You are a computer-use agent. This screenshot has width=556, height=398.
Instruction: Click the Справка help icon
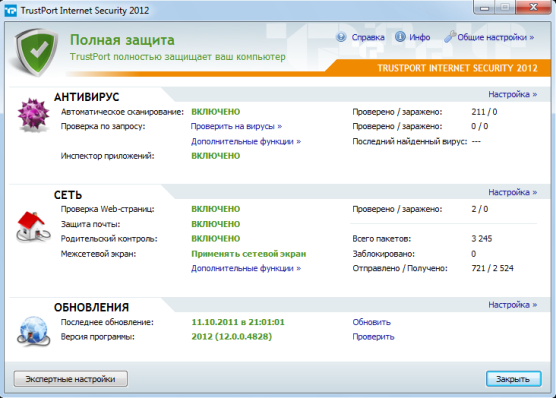click(341, 37)
